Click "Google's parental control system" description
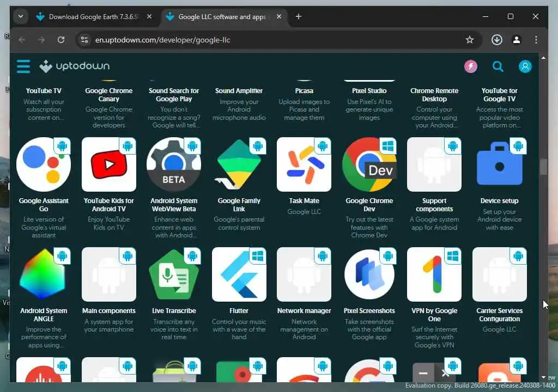This screenshot has height=392, width=558. pyautogui.click(x=239, y=224)
